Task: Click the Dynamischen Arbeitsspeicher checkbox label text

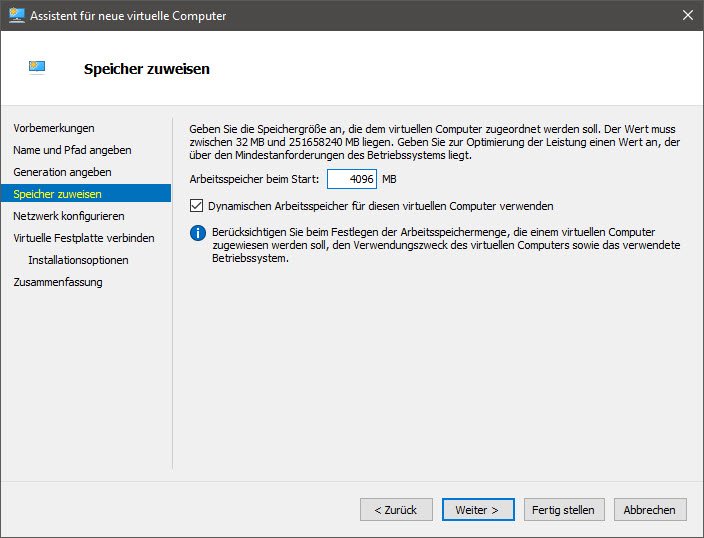Action: click(x=380, y=206)
